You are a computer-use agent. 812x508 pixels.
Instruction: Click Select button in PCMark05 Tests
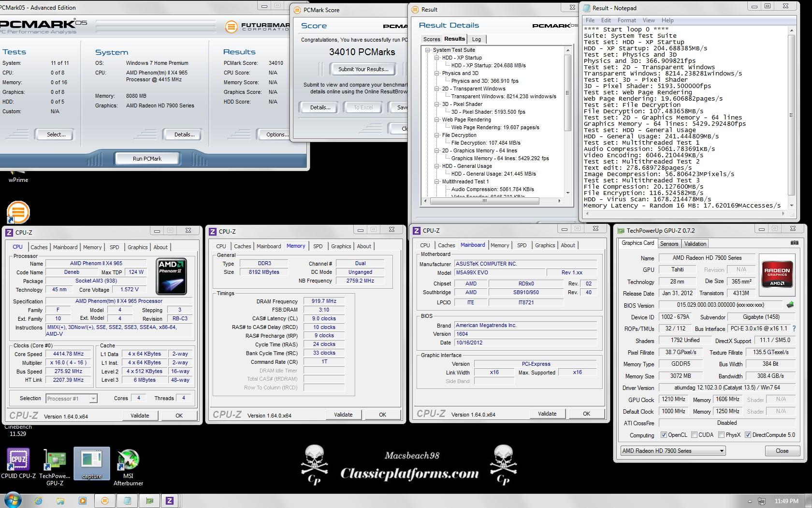click(x=56, y=134)
